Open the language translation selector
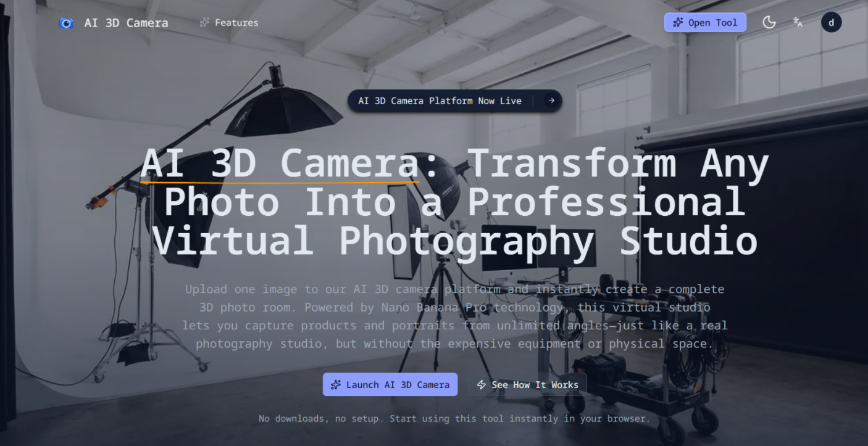 798,23
